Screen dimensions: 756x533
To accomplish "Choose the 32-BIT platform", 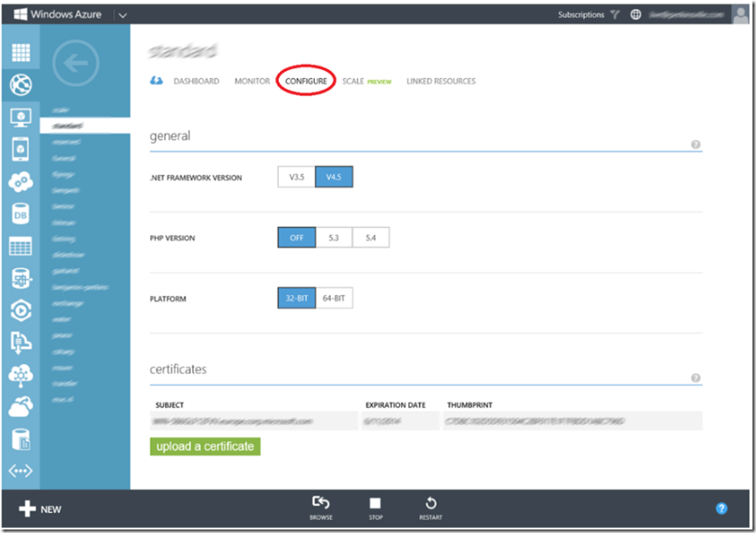I will [x=296, y=298].
